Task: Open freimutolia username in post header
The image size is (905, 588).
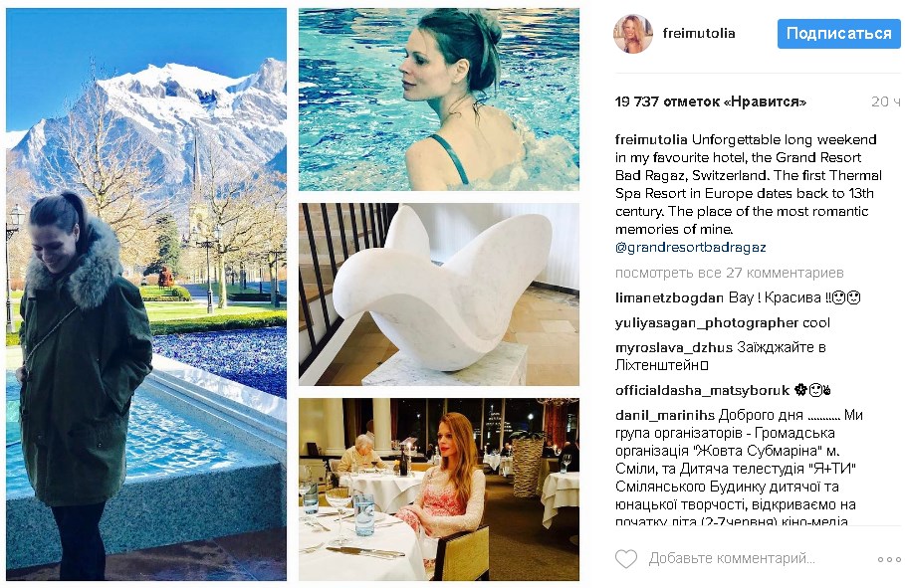Action: 698,34
